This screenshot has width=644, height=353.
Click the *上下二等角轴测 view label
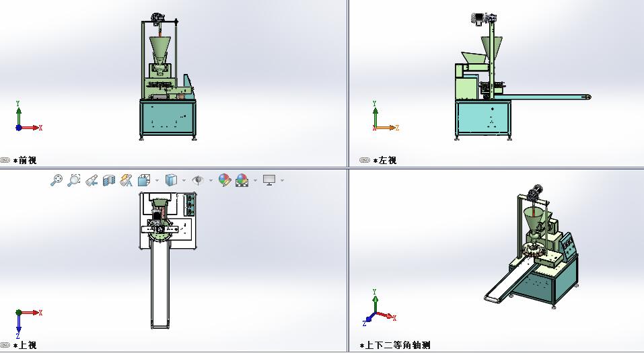395,345
